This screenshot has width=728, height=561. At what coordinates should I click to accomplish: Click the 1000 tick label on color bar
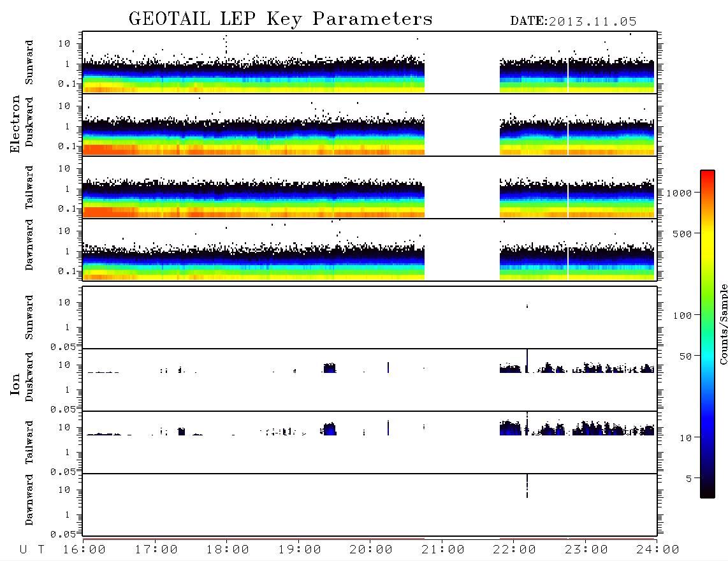[680, 193]
